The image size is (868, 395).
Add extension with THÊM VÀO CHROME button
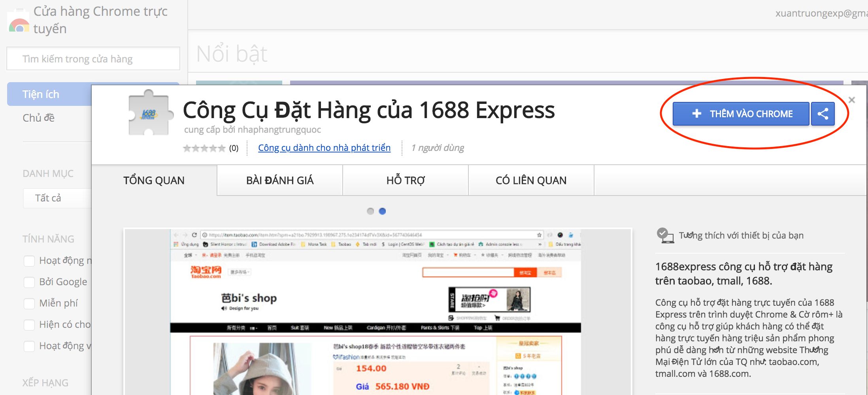click(x=741, y=114)
